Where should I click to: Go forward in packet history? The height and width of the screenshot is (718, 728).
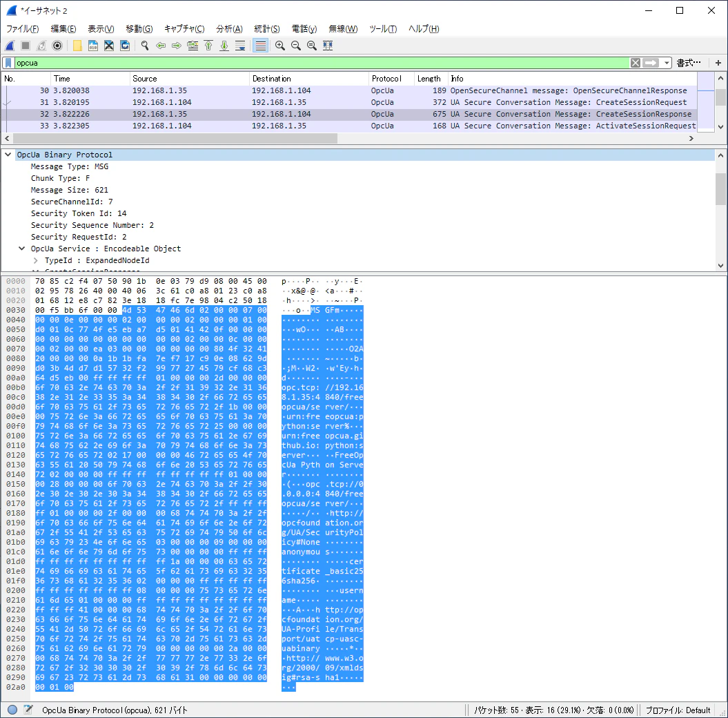point(177,46)
